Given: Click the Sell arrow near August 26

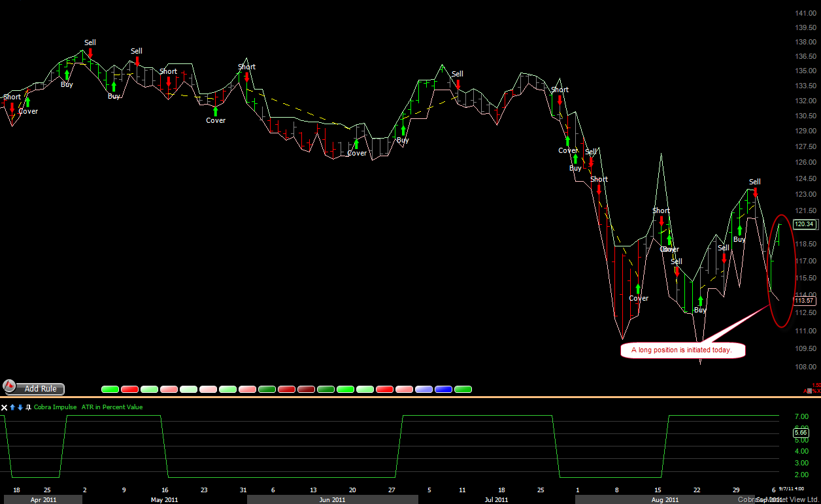Looking at the screenshot, I should point(724,258).
